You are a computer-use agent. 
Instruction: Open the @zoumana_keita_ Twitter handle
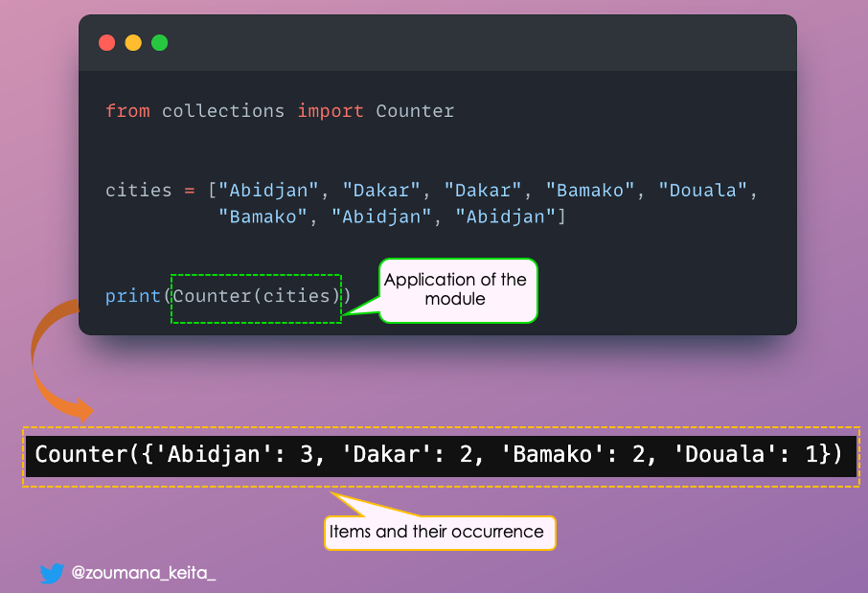[144, 574]
